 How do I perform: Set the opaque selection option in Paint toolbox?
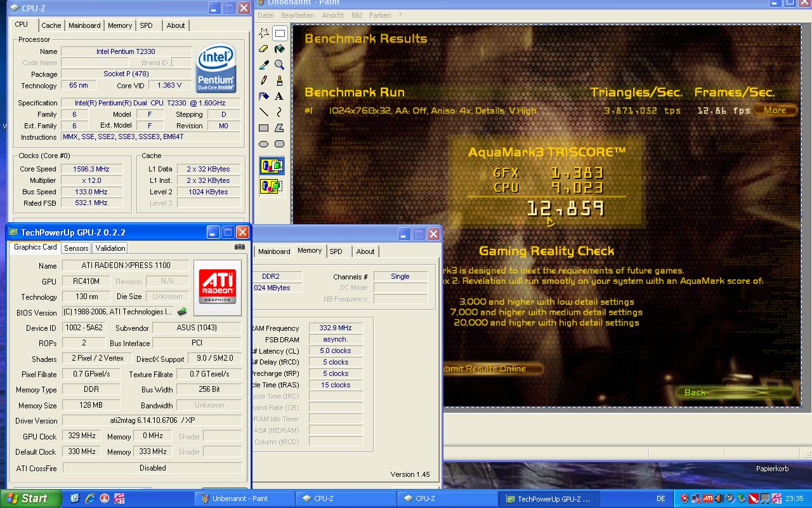tap(272, 166)
